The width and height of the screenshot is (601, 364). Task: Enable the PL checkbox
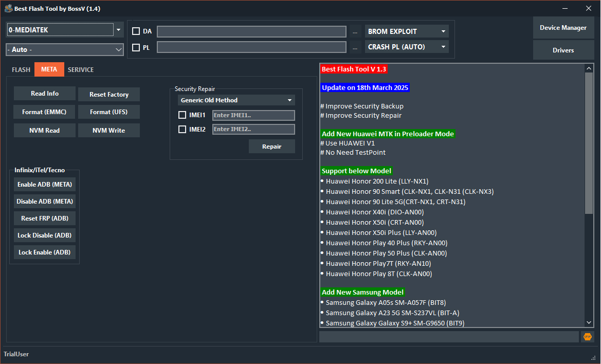136,47
